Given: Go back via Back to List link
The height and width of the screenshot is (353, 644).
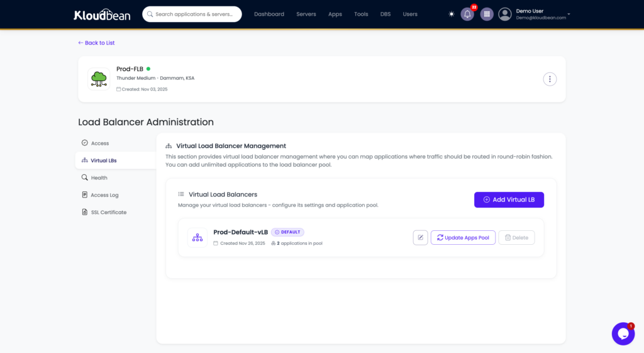Looking at the screenshot, I should [x=96, y=43].
